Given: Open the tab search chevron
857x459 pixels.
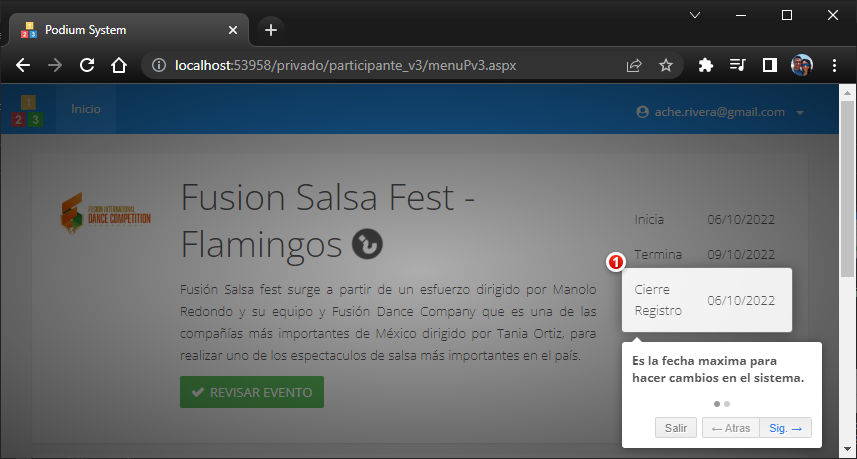Looking at the screenshot, I should click(x=695, y=15).
